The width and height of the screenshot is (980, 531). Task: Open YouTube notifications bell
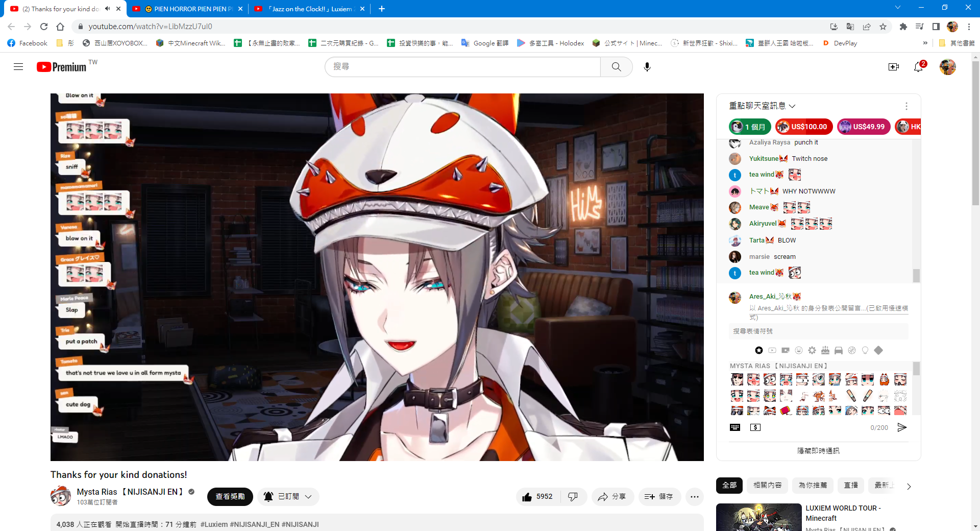[918, 67]
